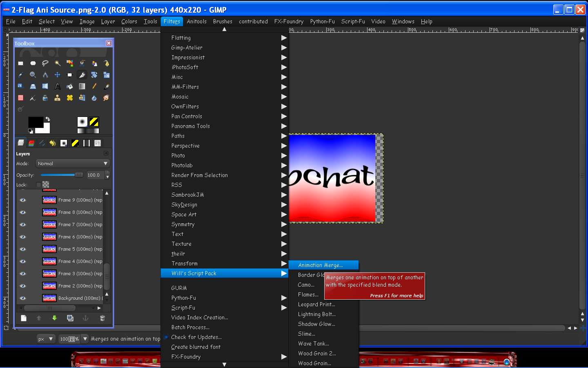Choose the Heal bandage tool
This screenshot has height=368, width=588.
point(70,98)
